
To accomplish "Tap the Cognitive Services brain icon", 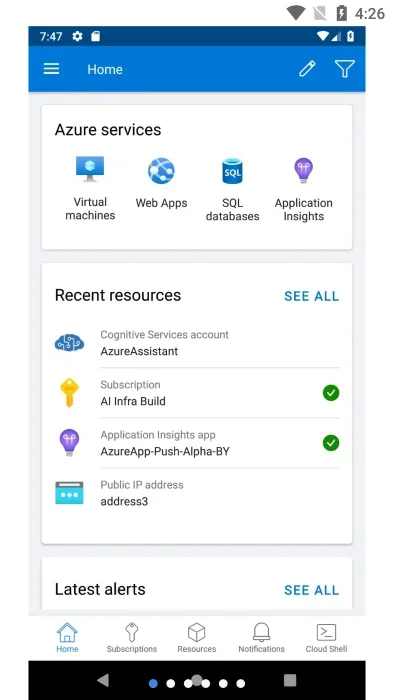I will click(69, 343).
